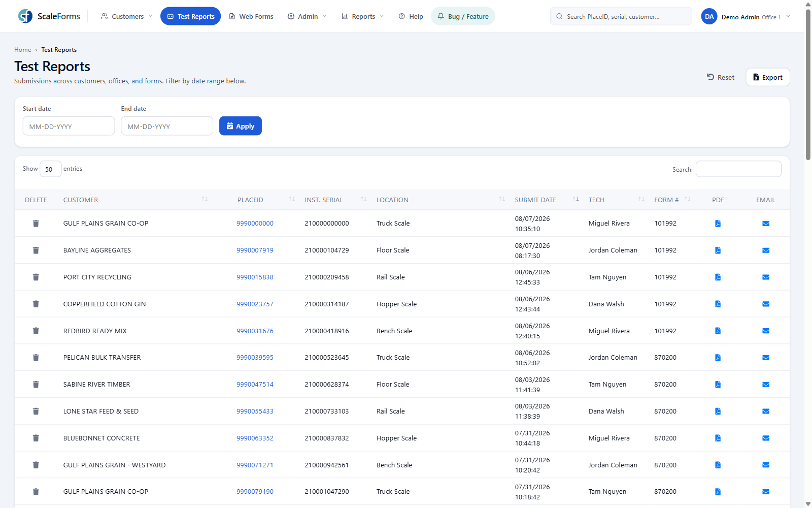Viewport: 812px width, 508px height.
Task: Open PlaceID 9990031676 link
Action: (255, 331)
